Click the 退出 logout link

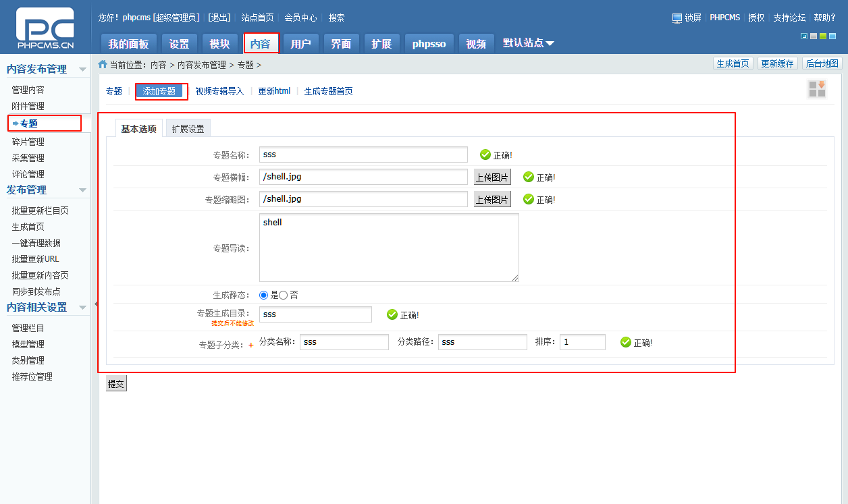point(219,18)
